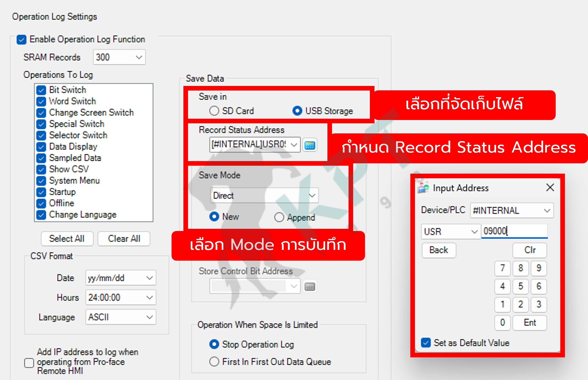The height and width of the screenshot is (380, 588).
Task: Toggle Change Language checkbox
Action: coord(41,215)
